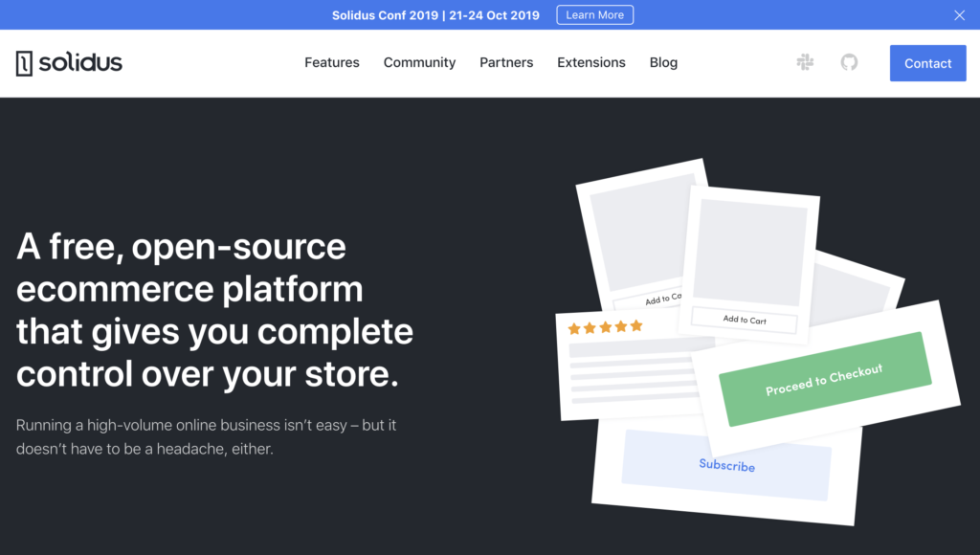Click the 'A free, open-source ecommerce platform' headline
The image size is (980, 555).
tap(214, 310)
